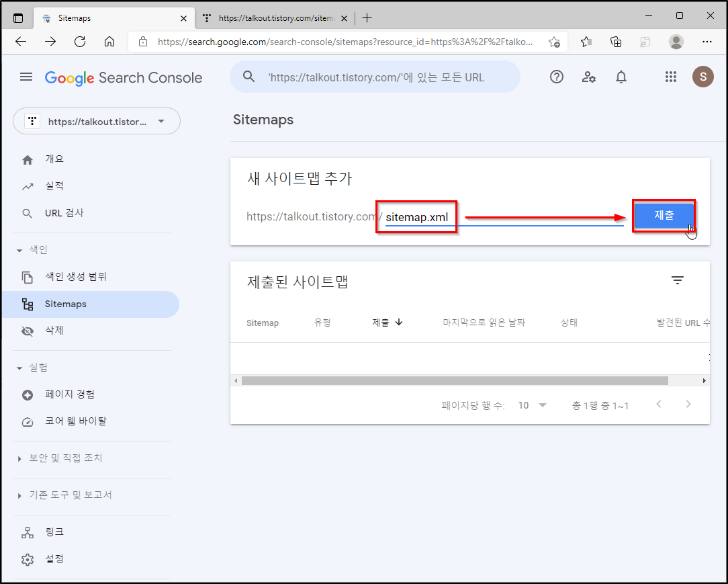Open the tab actions menu icon
Image resolution: width=728 pixels, height=584 pixels.
coord(18,18)
